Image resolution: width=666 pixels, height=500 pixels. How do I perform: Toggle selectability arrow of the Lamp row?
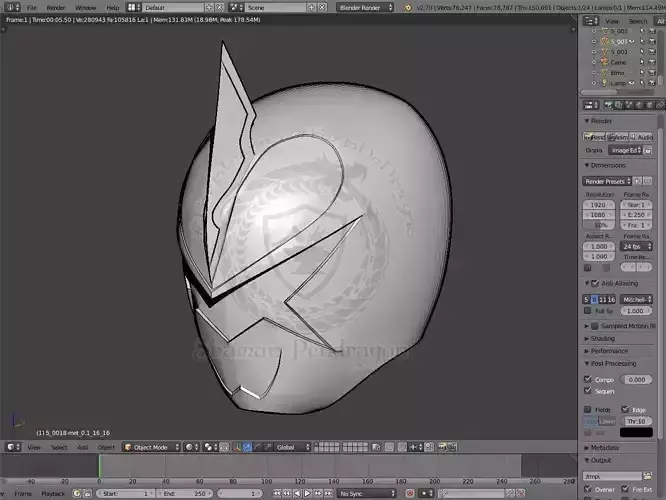point(642,83)
